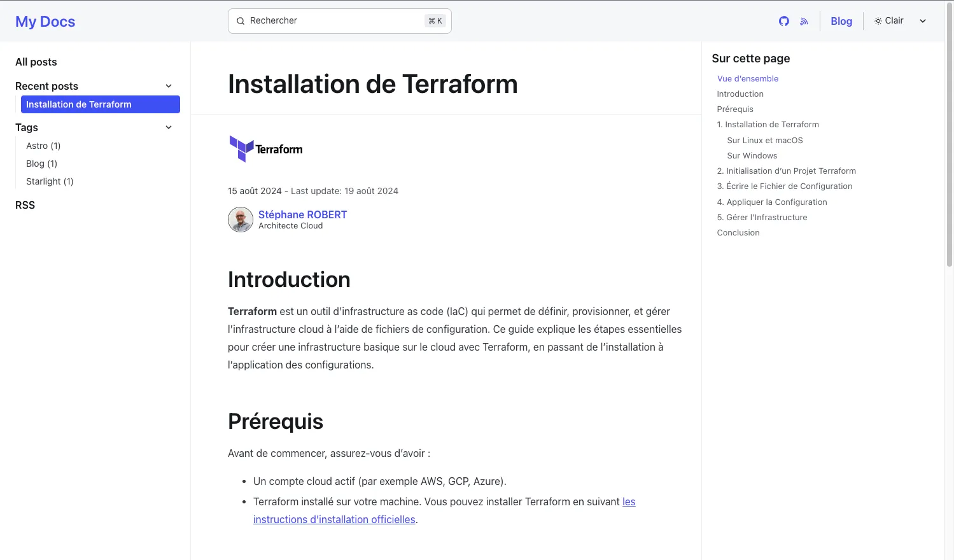Image resolution: width=954 pixels, height=560 pixels.
Task: Open the GitHub icon link
Action: pyautogui.click(x=784, y=21)
